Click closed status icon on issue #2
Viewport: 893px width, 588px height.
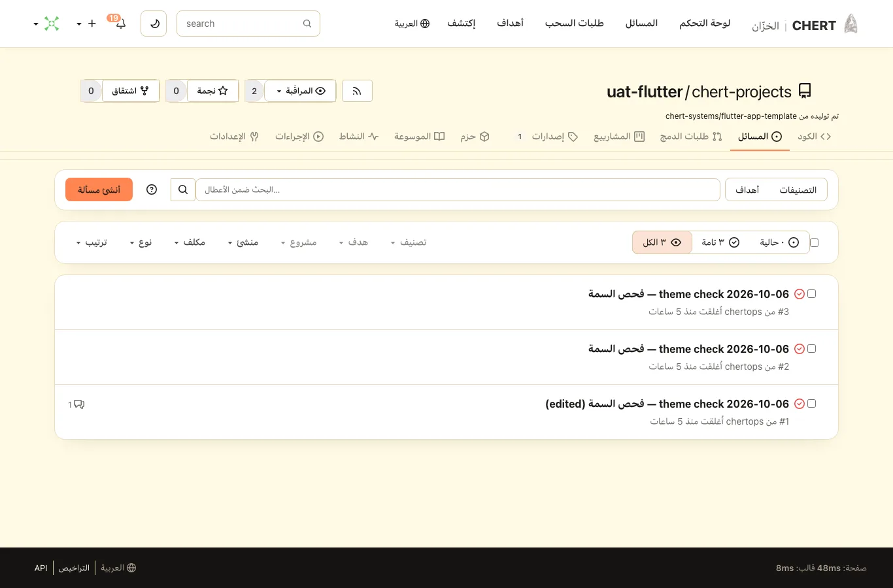tap(800, 349)
